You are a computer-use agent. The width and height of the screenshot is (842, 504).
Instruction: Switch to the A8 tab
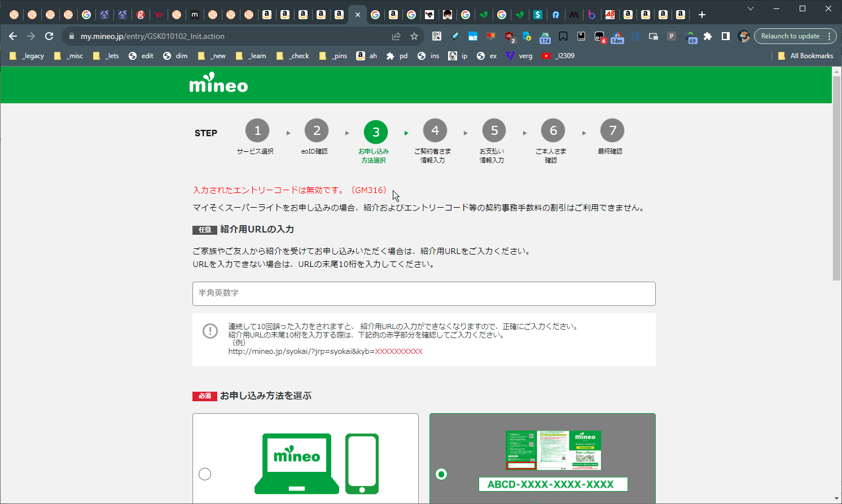point(610,15)
